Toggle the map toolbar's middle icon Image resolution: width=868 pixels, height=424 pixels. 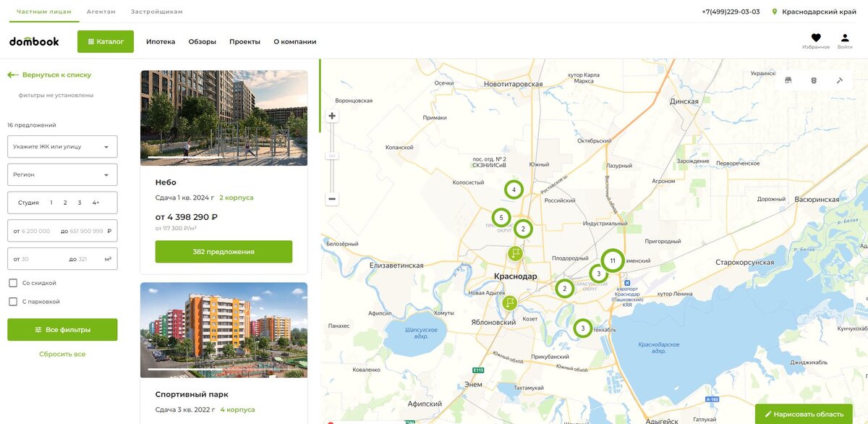[814, 80]
